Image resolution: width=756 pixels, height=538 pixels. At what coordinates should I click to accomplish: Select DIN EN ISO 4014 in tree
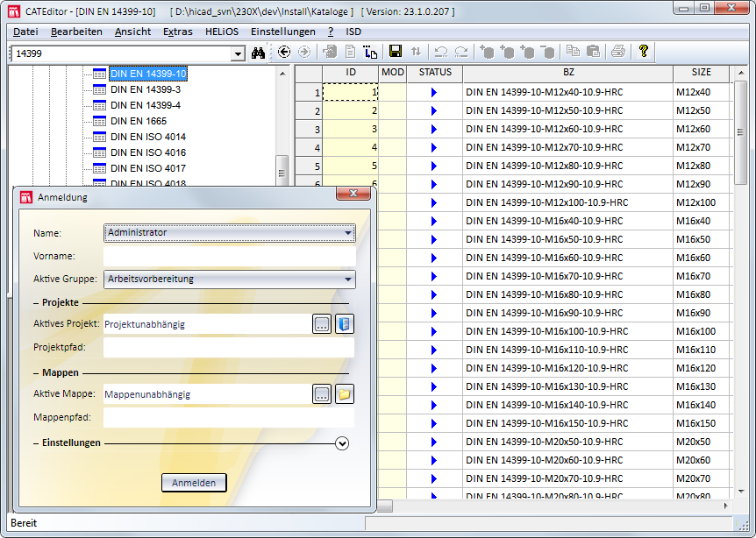(147, 137)
